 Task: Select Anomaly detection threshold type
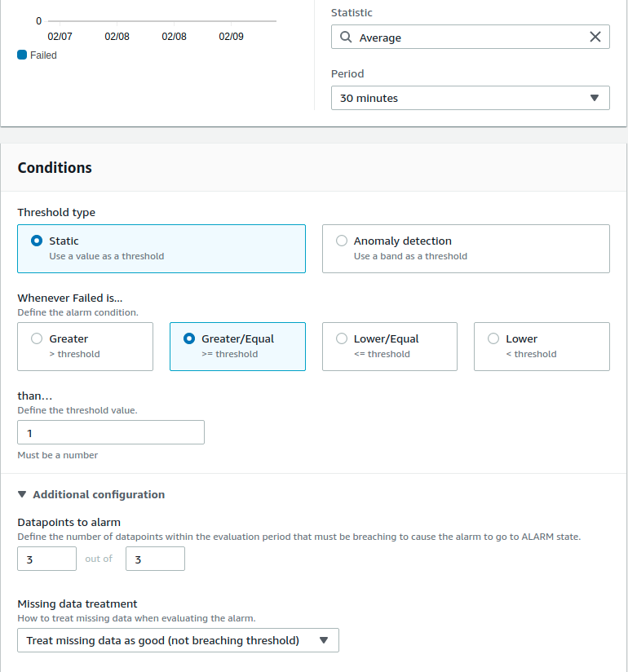pos(342,241)
